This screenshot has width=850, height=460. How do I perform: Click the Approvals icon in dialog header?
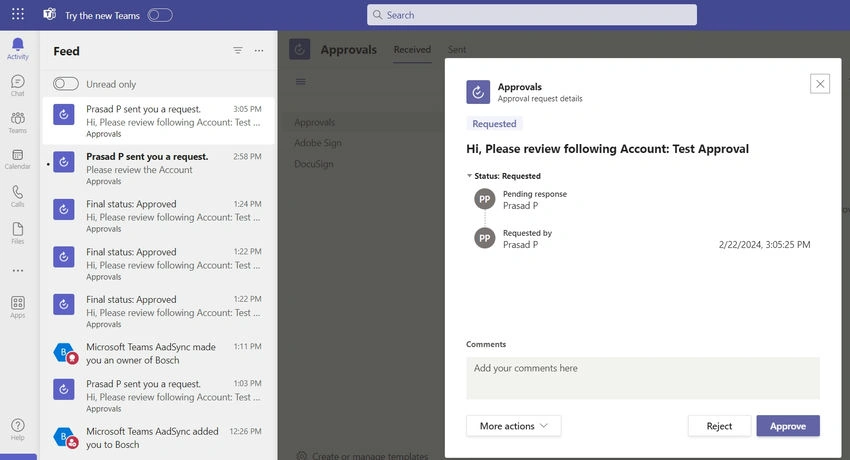[x=478, y=92]
